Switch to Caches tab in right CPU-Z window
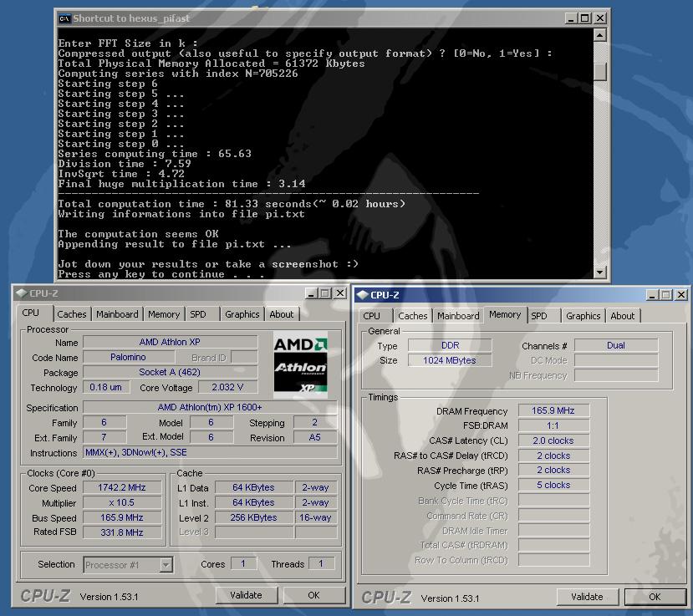This screenshot has width=693, height=616. pos(412,316)
